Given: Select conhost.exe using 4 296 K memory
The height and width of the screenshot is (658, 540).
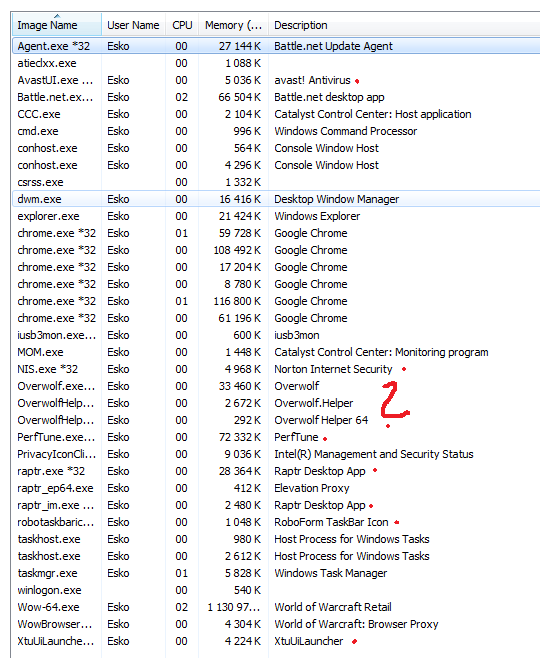Looking at the screenshot, I should pyautogui.click(x=276, y=165).
